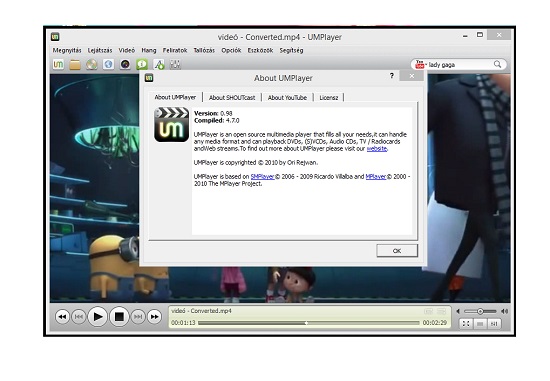
Task: Rewind the video playback
Action: tap(62, 317)
